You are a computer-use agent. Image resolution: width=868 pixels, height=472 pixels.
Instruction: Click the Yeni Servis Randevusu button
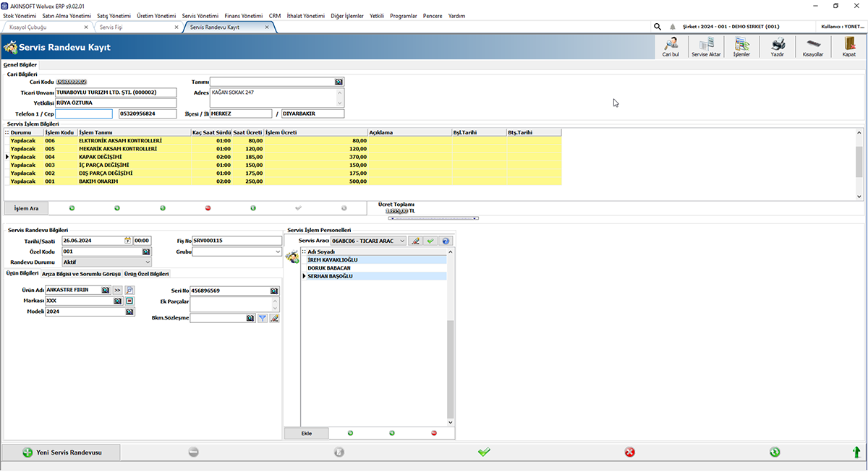61,452
